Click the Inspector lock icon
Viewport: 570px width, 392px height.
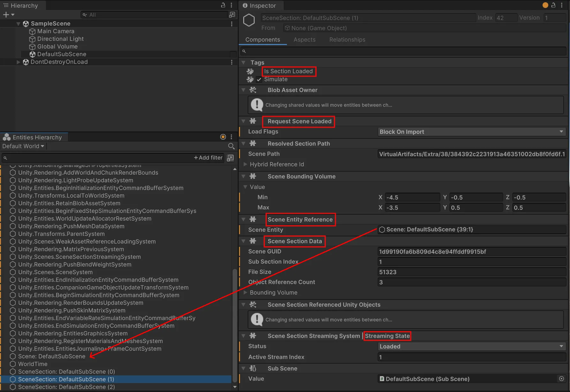coord(554,5)
